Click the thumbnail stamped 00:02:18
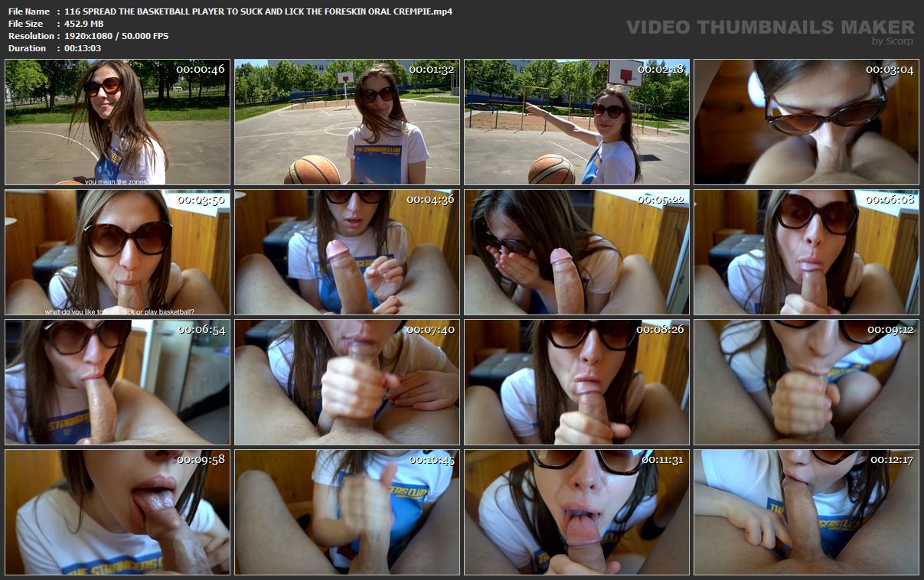Viewport: 924px width, 580px height. coord(576,122)
